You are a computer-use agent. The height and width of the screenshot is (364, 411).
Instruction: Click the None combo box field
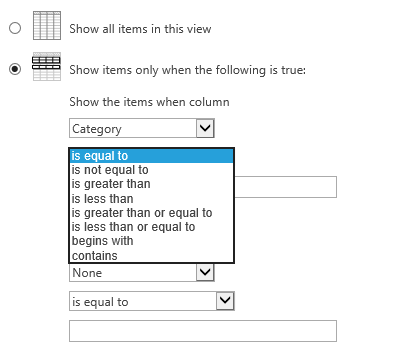coord(142,272)
